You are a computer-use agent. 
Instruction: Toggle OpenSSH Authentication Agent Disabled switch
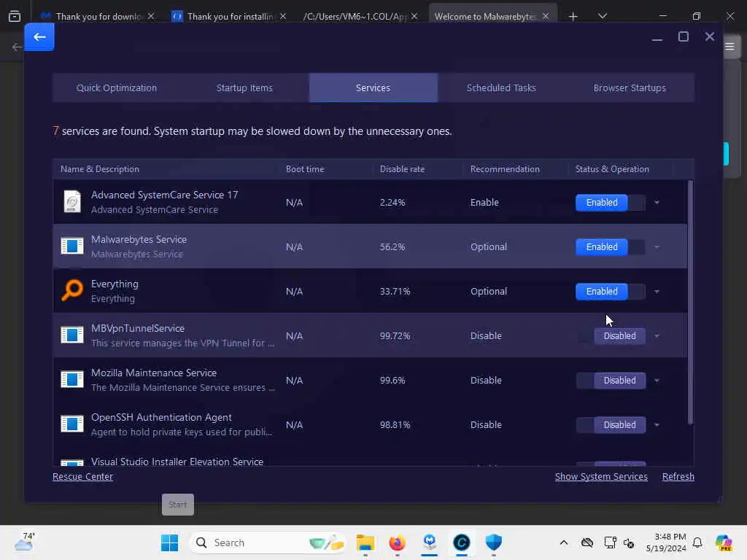pyautogui.click(x=611, y=425)
